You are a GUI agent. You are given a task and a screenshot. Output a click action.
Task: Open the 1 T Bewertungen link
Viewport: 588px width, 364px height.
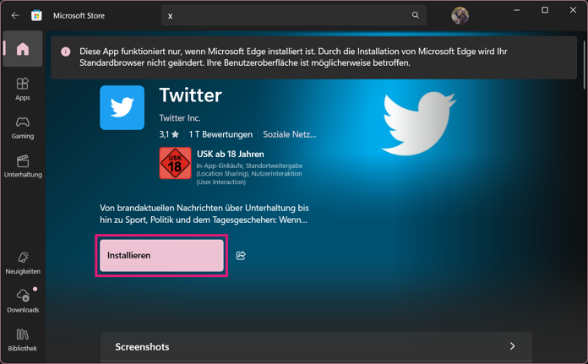coord(220,134)
